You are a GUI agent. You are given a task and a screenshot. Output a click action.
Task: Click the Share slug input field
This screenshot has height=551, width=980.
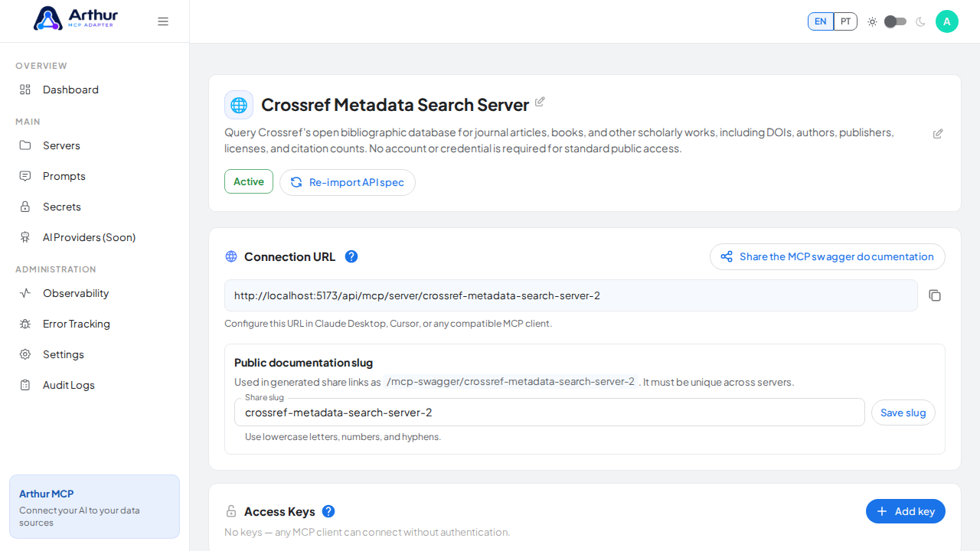(550, 412)
